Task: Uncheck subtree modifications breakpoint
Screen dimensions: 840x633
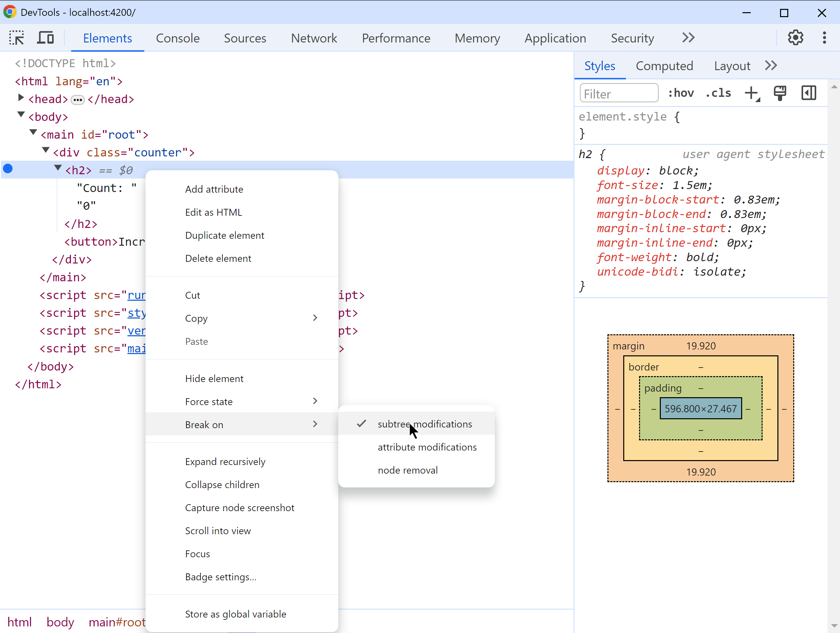Action: tap(416, 424)
